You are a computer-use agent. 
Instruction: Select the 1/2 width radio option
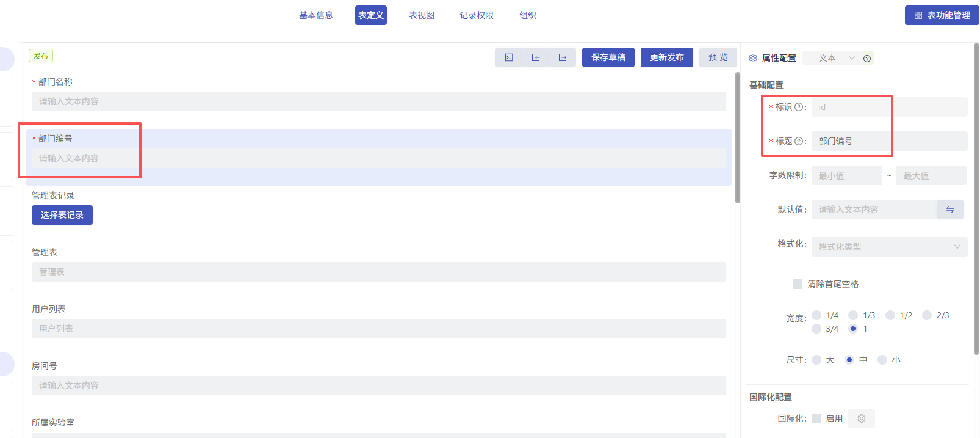(x=890, y=315)
